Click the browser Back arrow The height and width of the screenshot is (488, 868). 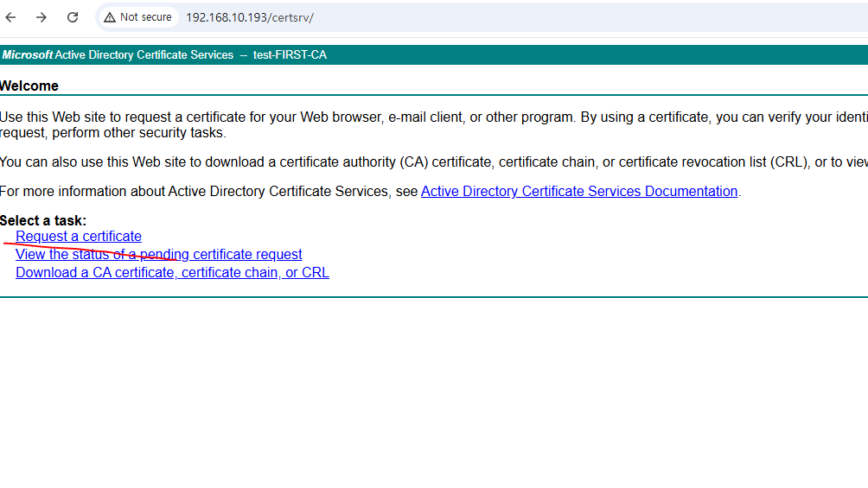coord(10,17)
